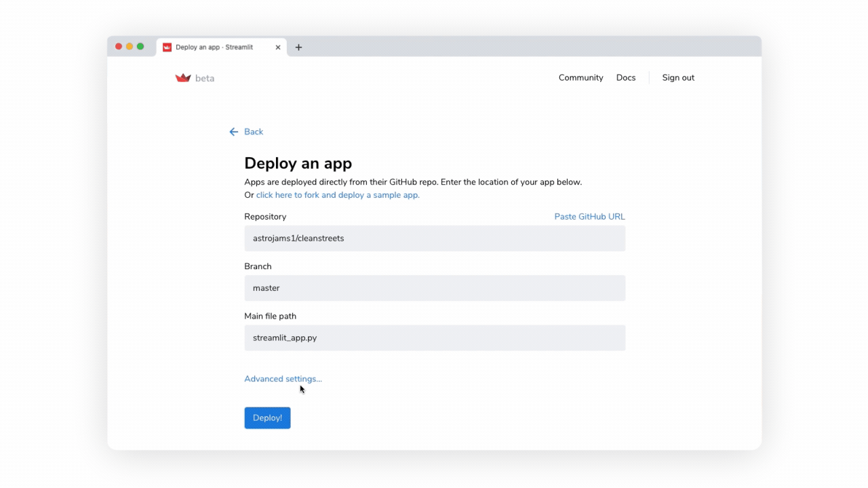Fork and deploy a sample app link
Image resolution: width=868 pixels, height=488 pixels.
pos(338,195)
